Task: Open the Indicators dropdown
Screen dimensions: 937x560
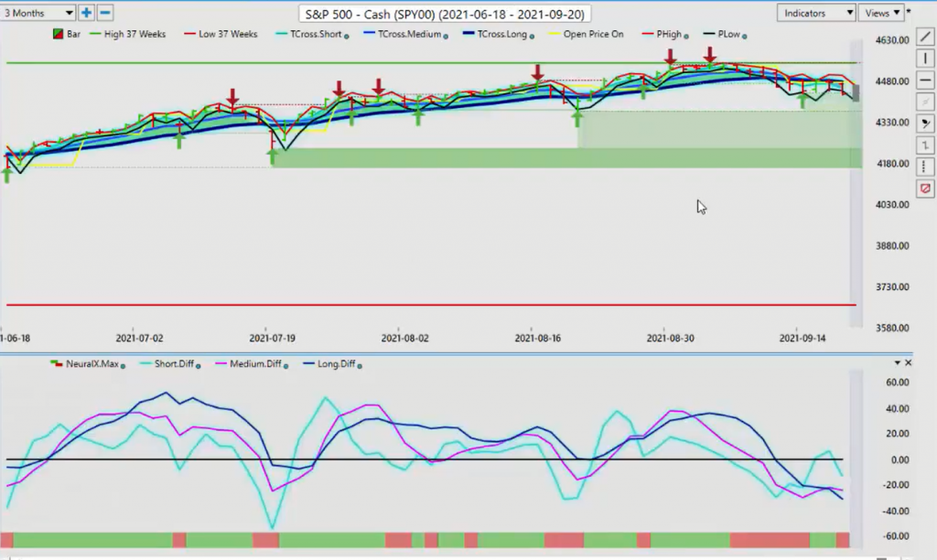Action: [x=815, y=13]
